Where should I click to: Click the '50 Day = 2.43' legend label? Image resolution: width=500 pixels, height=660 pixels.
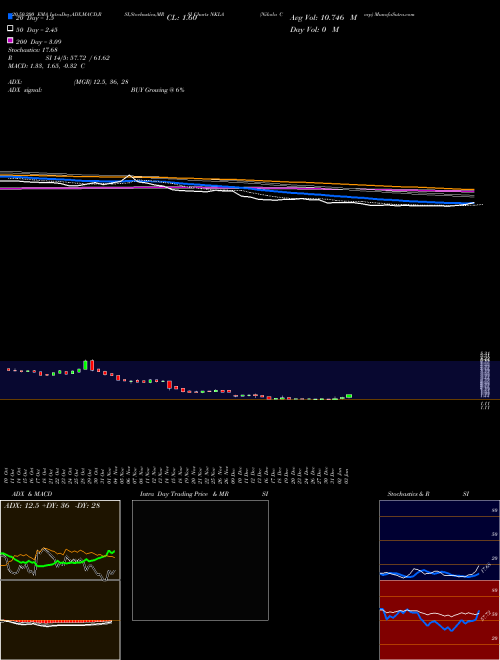point(37,30)
